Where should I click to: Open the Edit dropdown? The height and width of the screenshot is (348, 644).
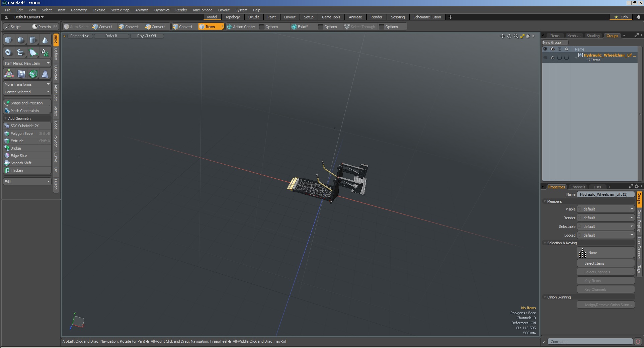click(x=27, y=182)
